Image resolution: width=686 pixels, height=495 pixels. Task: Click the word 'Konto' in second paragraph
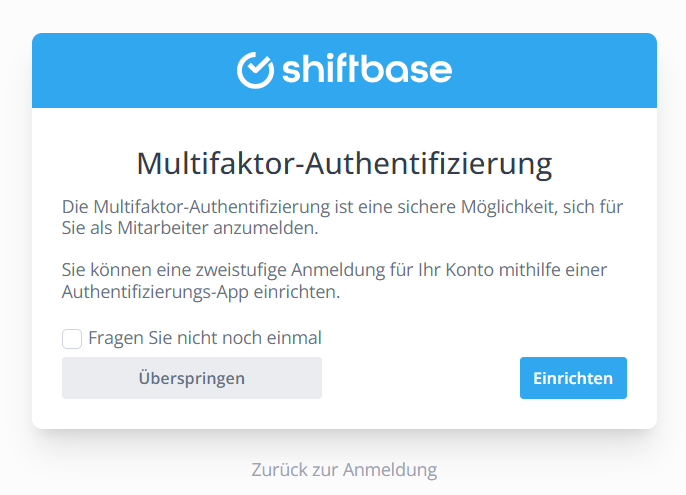click(470, 270)
